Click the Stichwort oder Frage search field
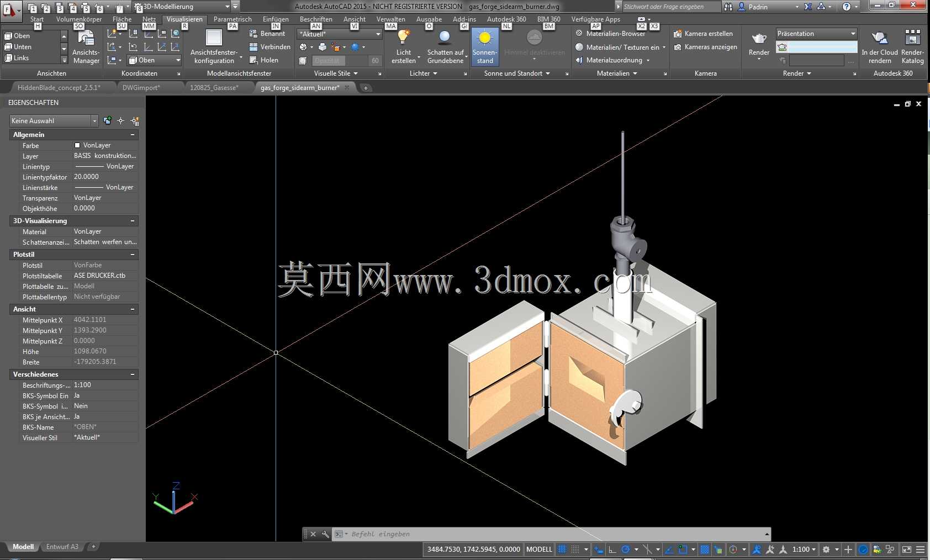Viewport: 930px width, 560px height. coord(672,7)
